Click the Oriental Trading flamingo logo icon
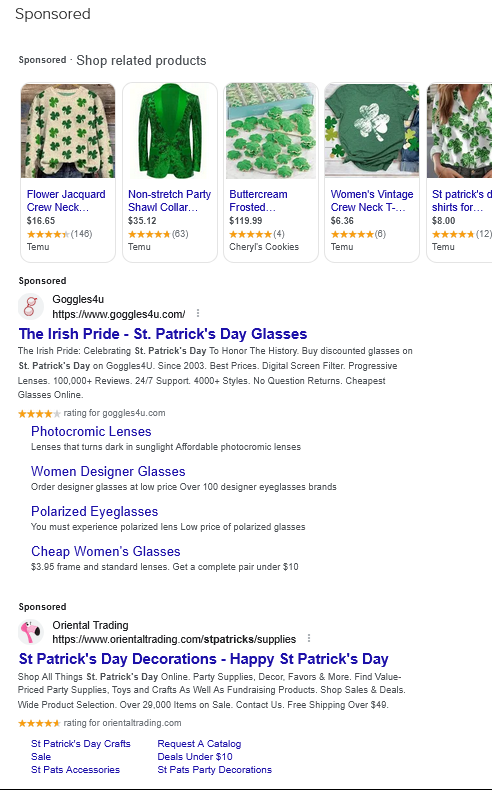492x790 pixels. coord(31,632)
